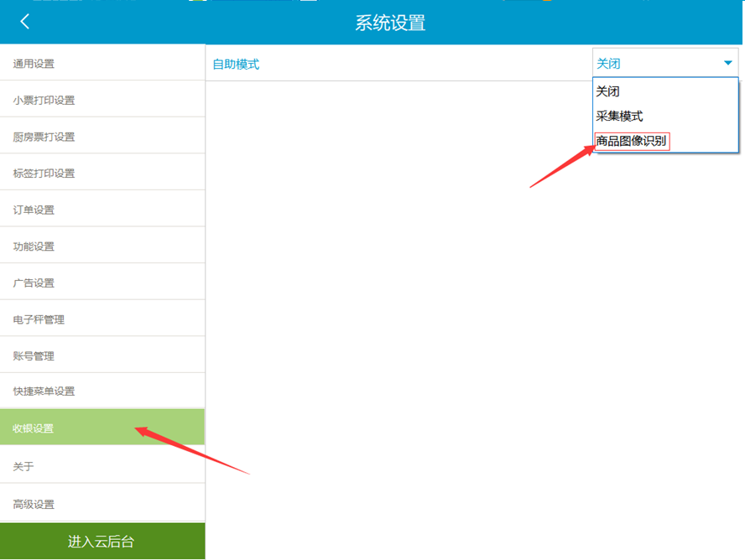This screenshot has height=560, width=745.
Task: Click the 自助模式 setting label
Action: pyautogui.click(x=236, y=65)
